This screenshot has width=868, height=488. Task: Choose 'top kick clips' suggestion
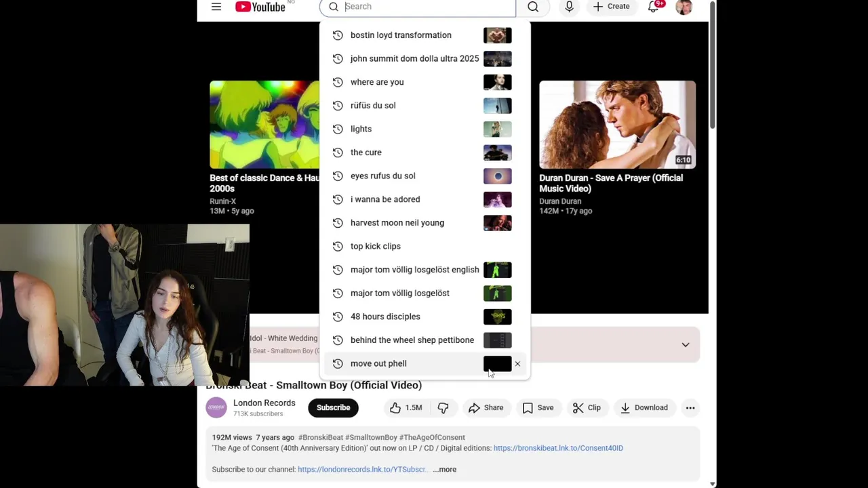point(426,246)
